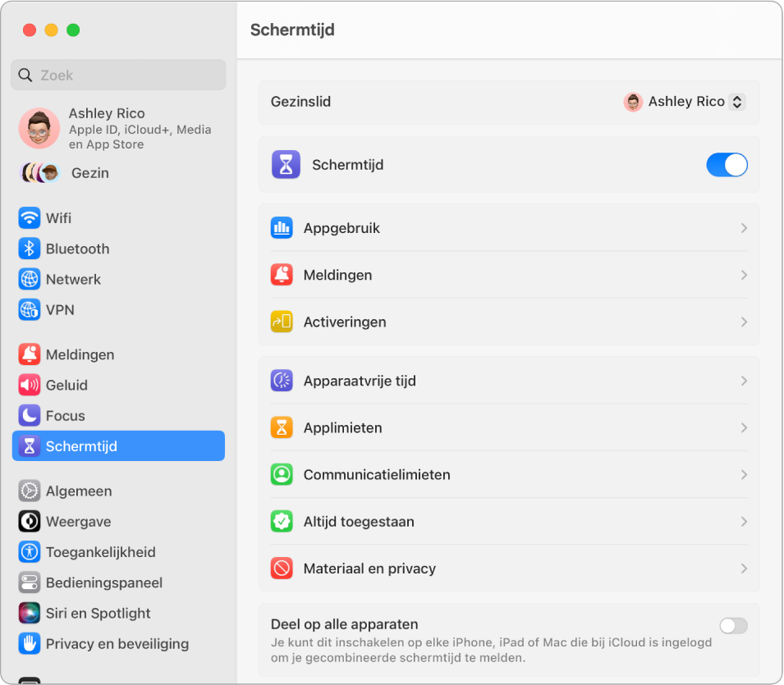The width and height of the screenshot is (784, 685).
Task: Select the Wifi icon in the sidebar
Action: (29, 217)
